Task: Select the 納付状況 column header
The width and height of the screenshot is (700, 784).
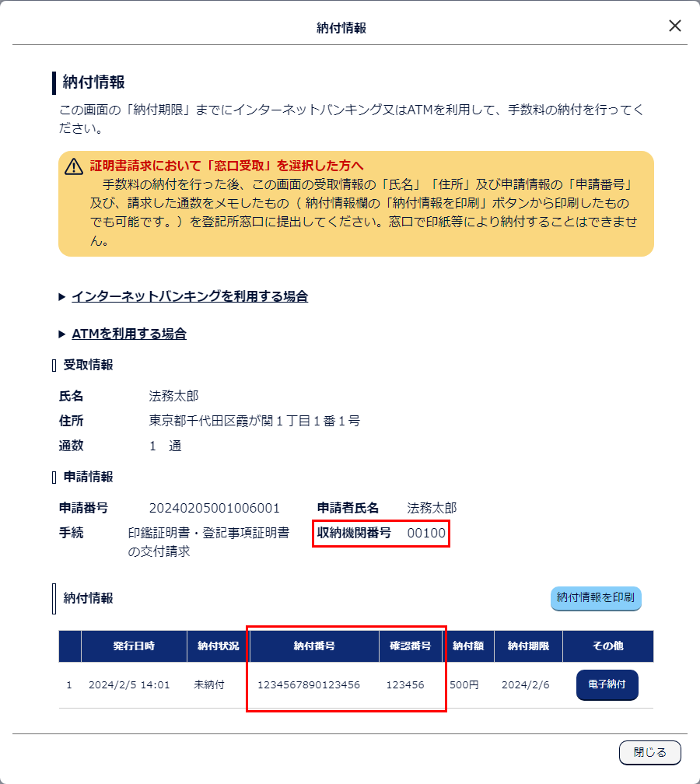Action: (219, 646)
